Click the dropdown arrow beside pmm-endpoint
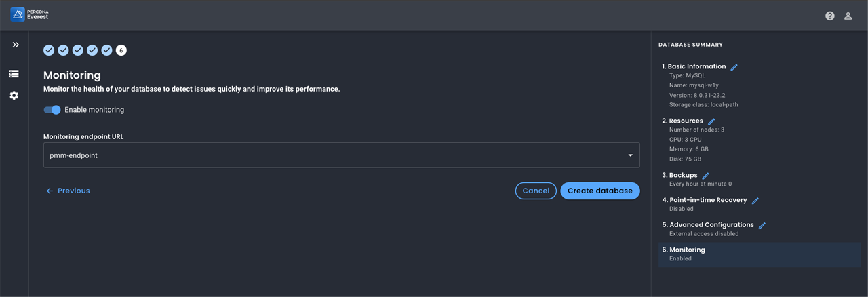This screenshot has width=868, height=297. coord(630,155)
